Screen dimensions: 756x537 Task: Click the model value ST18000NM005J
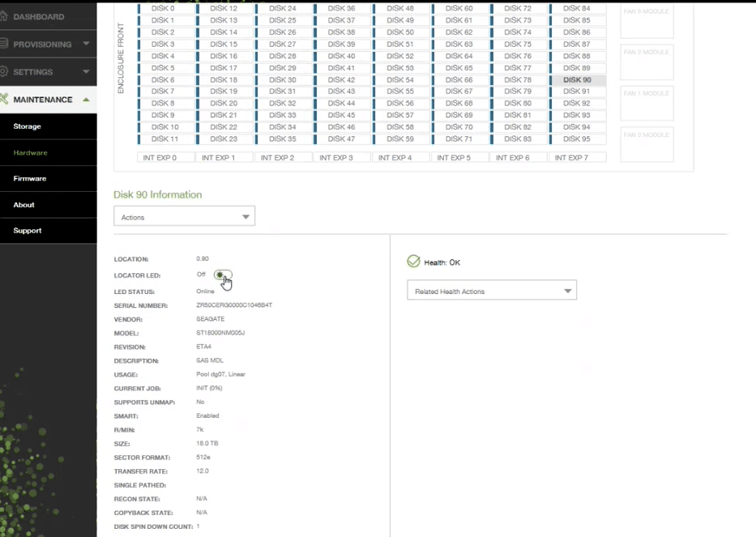tap(220, 333)
